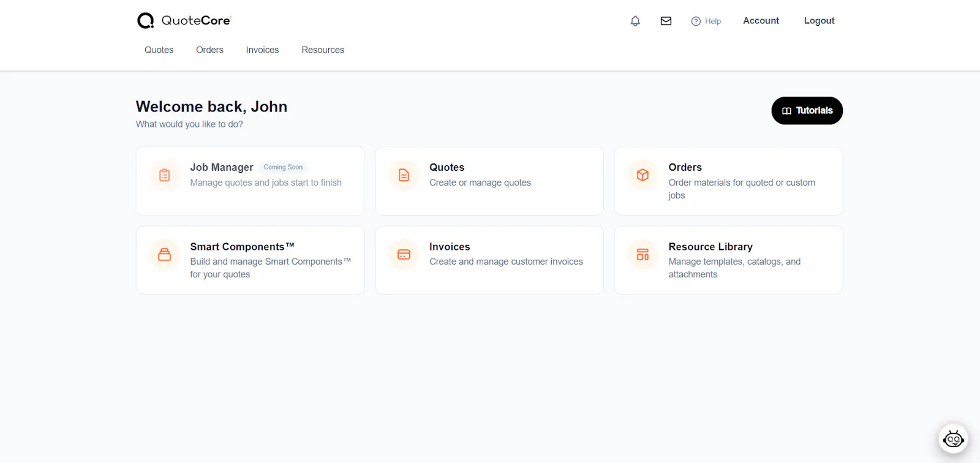
Task: Click 'Build and manage Smart Components' description
Action: tap(270, 268)
